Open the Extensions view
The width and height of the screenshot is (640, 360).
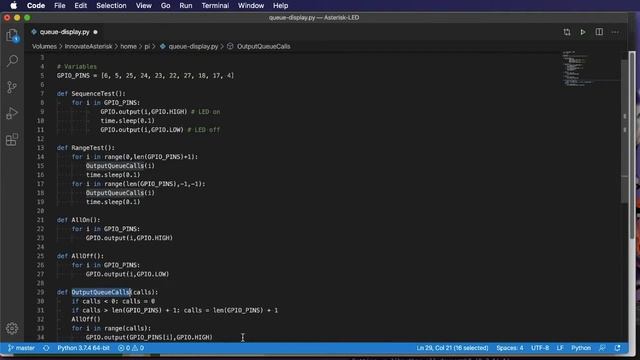pos(12,140)
